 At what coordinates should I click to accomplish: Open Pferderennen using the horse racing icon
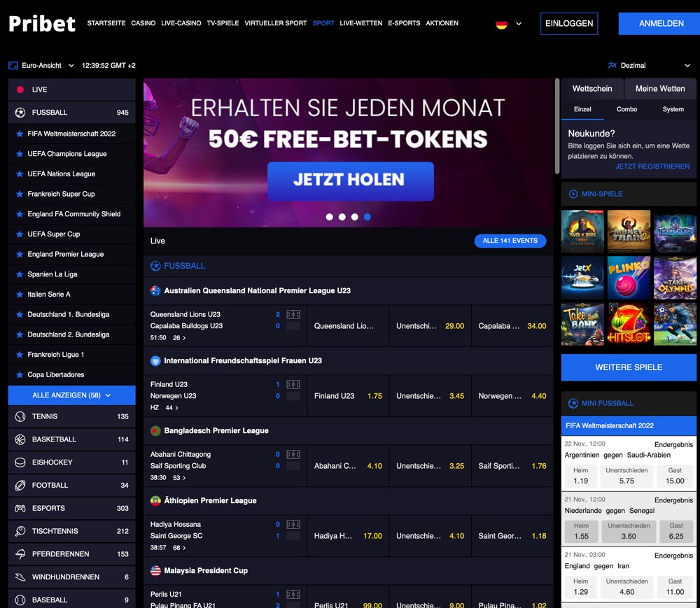point(19,553)
